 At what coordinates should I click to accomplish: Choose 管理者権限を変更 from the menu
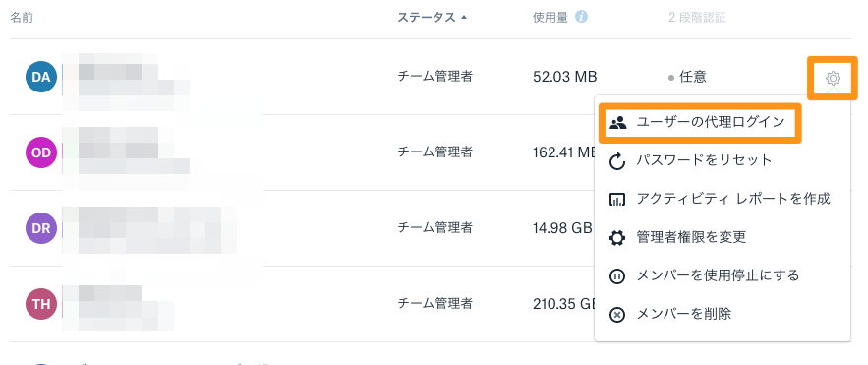(x=691, y=237)
